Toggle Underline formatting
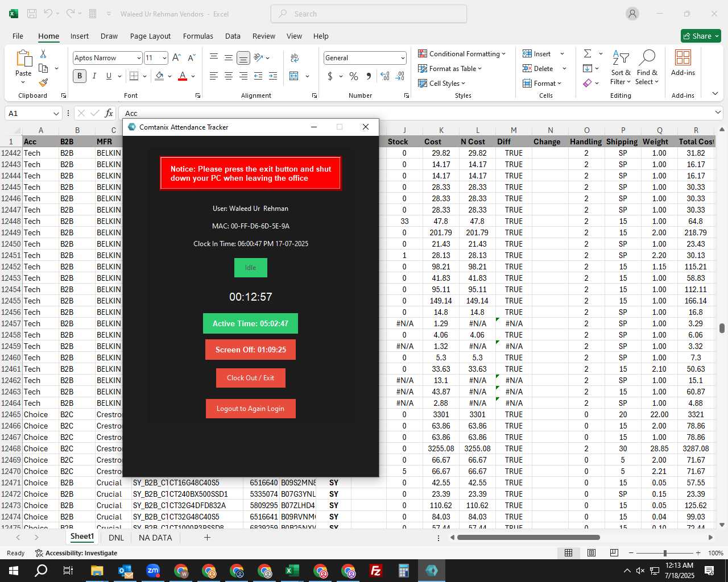 [109, 76]
